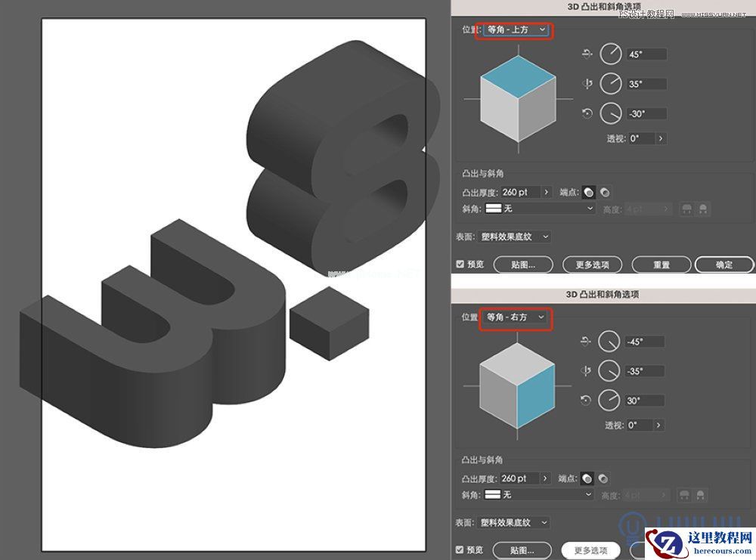Expand perspective arrow in lower dialog
Image resolution: width=756 pixels, height=560 pixels.
pyautogui.click(x=658, y=425)
